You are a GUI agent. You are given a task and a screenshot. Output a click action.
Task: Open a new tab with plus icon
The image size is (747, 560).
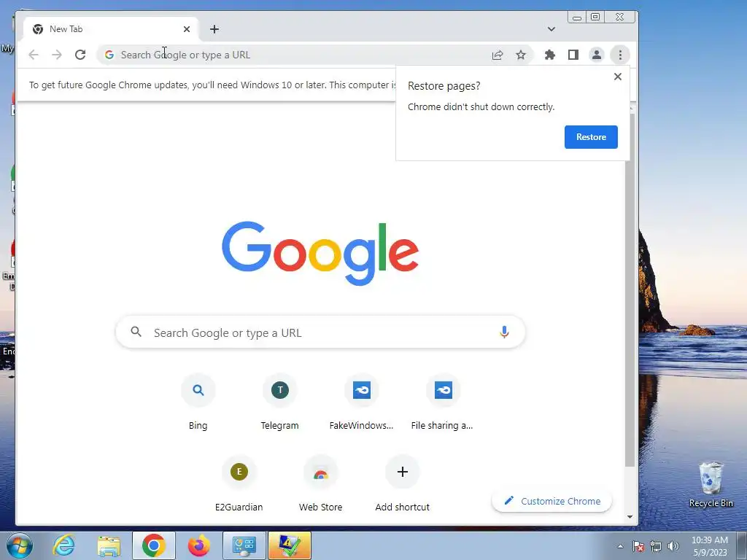tap(214, 29)
